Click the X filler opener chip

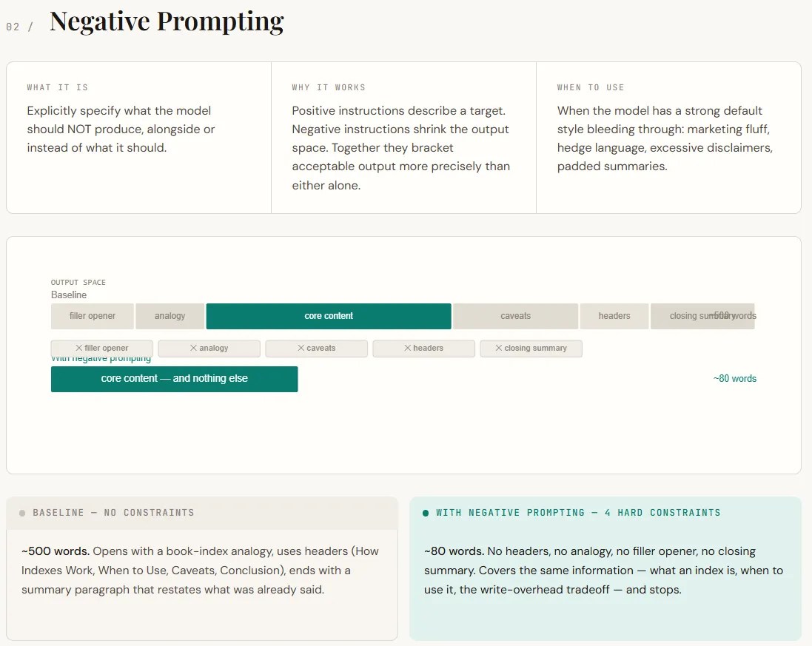click(102, 349)
